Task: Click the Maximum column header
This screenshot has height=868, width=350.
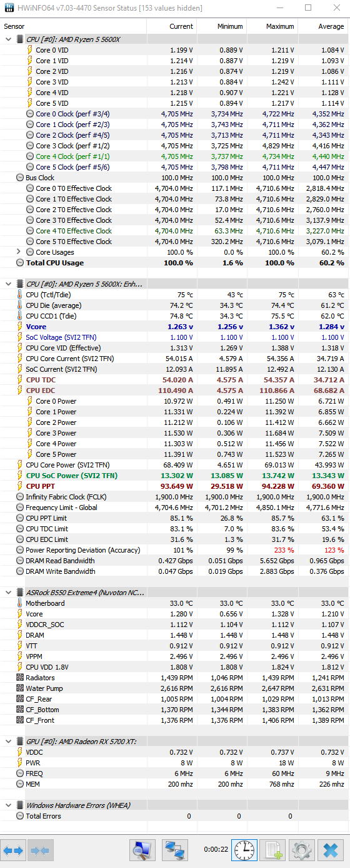Action: 272,26
